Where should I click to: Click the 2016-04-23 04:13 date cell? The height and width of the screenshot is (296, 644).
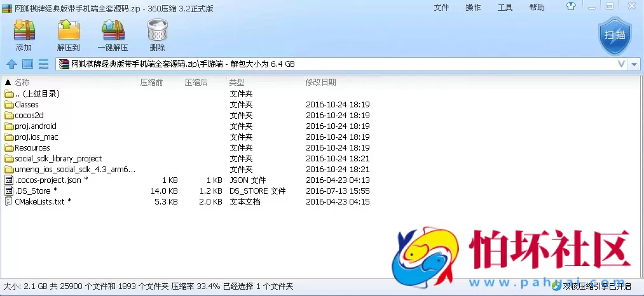(x=338, y=180)
